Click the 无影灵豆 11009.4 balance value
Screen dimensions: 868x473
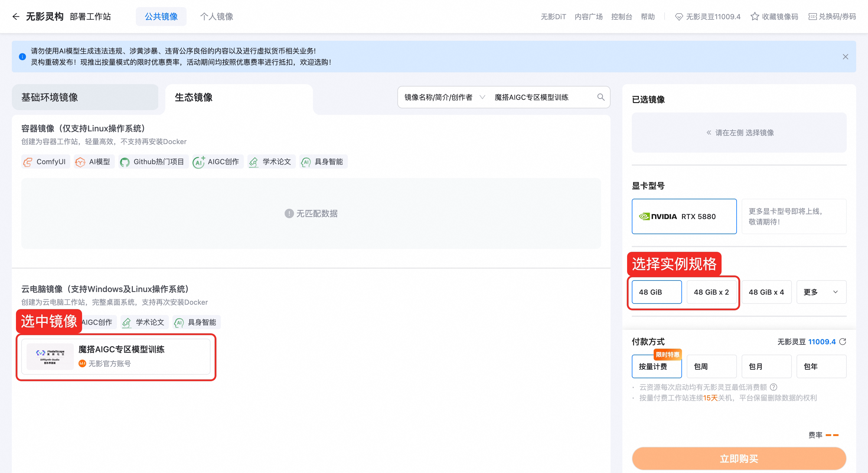pos(822,342)
